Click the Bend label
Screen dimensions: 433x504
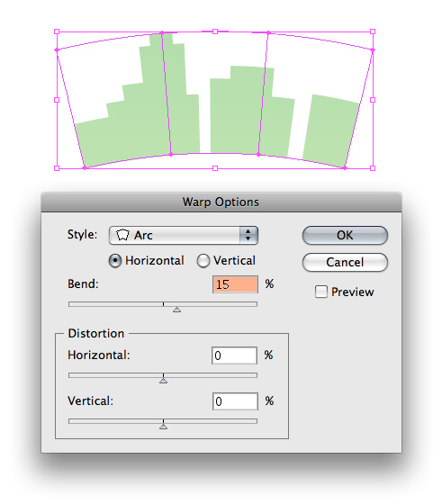(x=83, y=283)
